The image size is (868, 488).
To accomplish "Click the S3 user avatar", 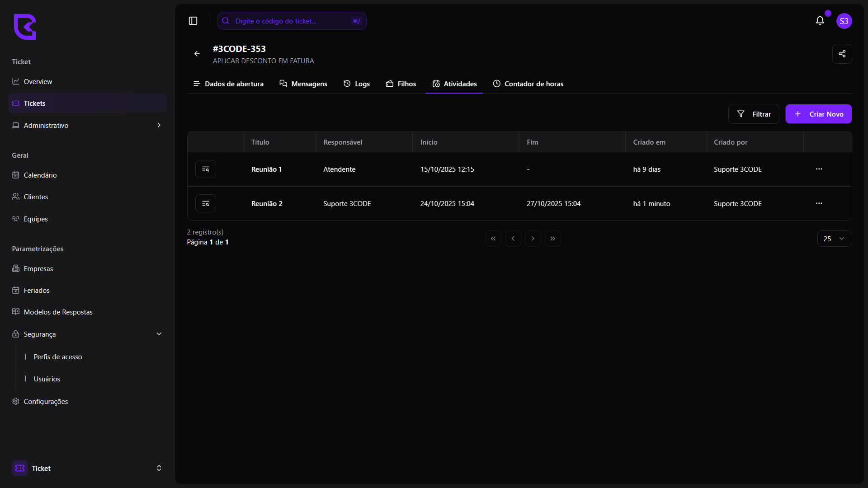I will pyautogui.click(x=844, y=21).
